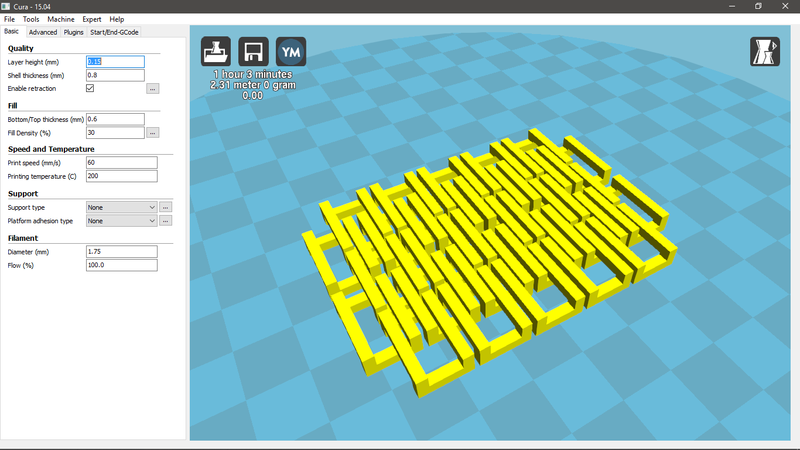Click the '2.31 meter 0 gram' text
The height and width of the screenshot is (450, 800).
coord(253,85)
